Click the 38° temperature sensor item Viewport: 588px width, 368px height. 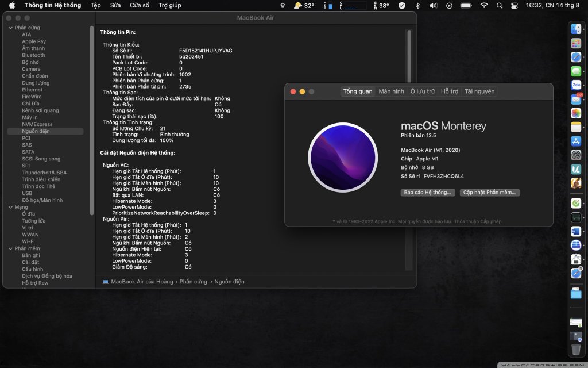[381, 5]
